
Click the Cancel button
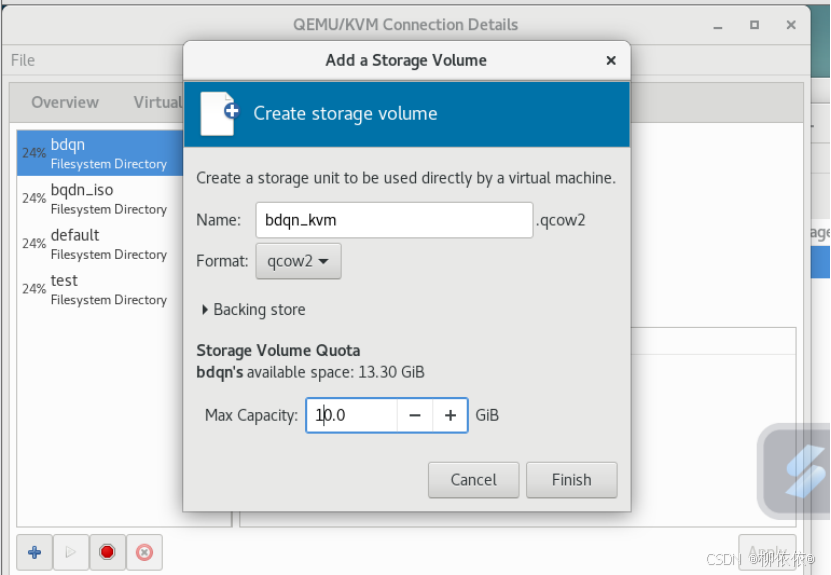pyautogui.click(x=473, y=480)
